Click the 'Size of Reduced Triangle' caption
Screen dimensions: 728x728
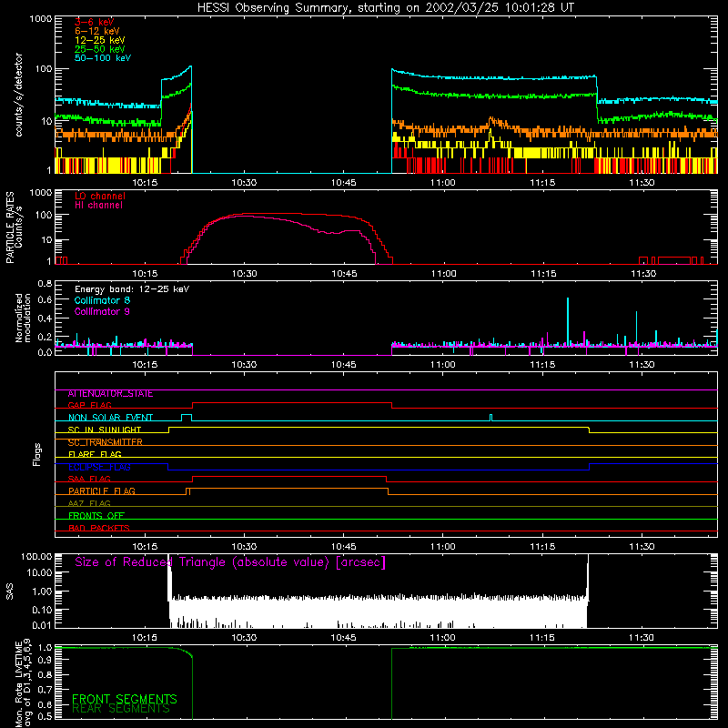click(230, 562)
